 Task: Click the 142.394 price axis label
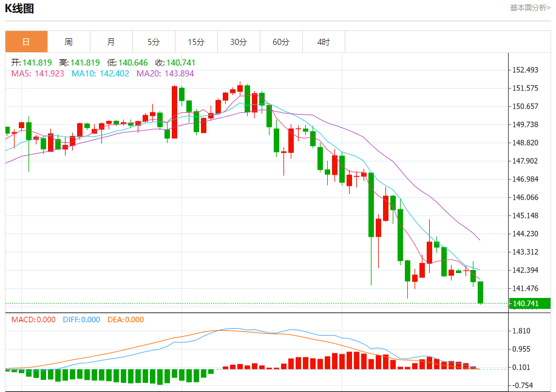pos(526,270)
